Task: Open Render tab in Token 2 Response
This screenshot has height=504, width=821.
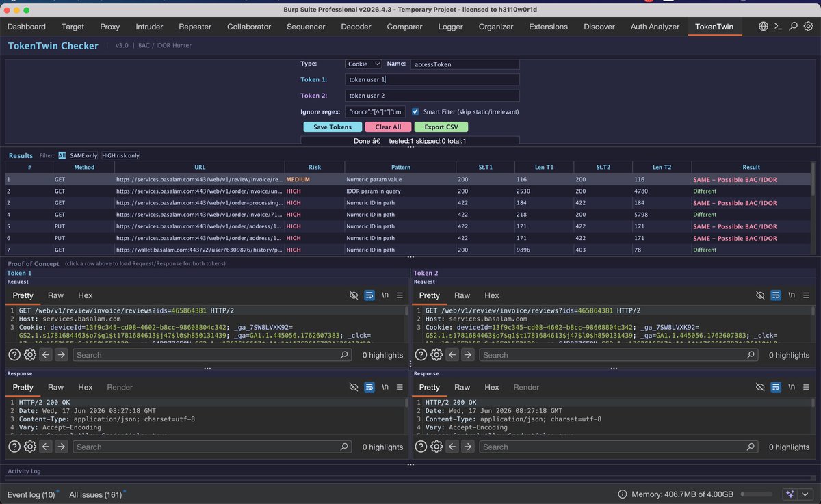Action: click(x=526, y=387)
